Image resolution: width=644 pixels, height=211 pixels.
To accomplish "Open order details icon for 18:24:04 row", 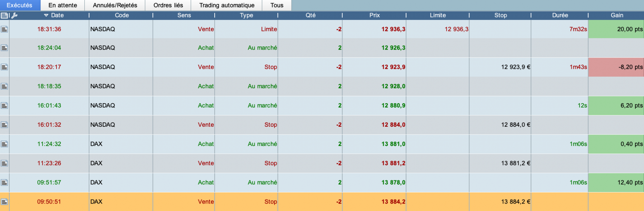I will pyautogui.click(x=4, y=48).
